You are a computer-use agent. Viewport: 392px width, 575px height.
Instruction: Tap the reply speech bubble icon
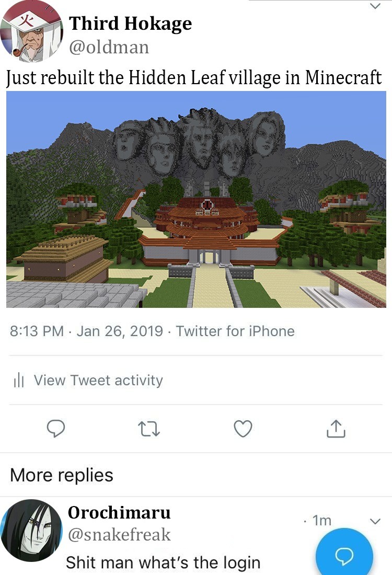(x=56, y=428)
